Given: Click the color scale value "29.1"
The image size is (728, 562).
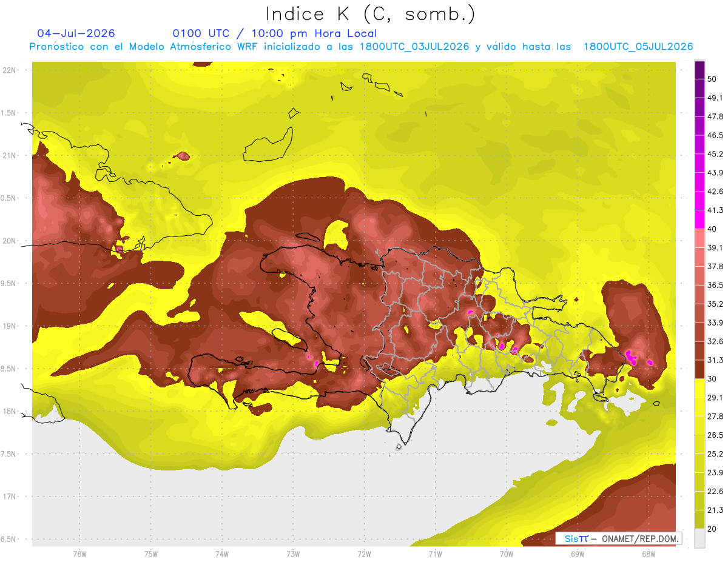Looking at the screenshot, I should click(x=715, y=398).
